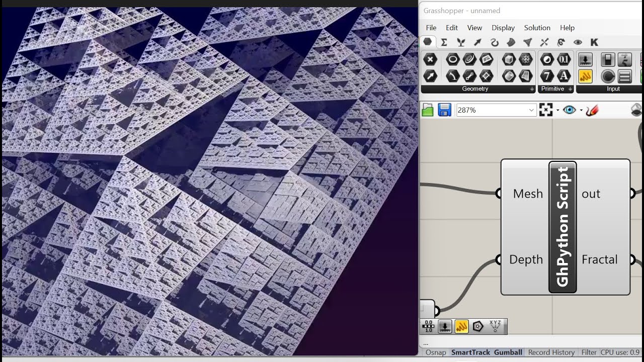
Task: Select the Line parameter icon
Action: click(469, 76)
